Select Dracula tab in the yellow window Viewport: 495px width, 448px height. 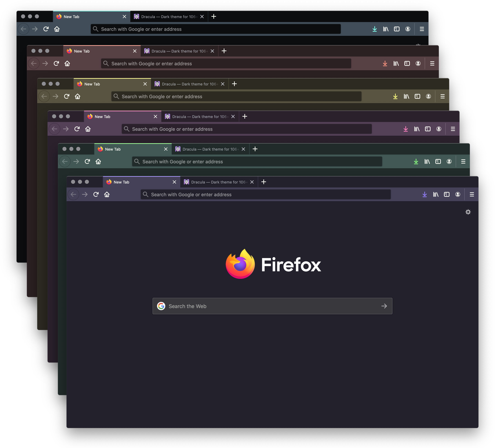pos(190,84)
